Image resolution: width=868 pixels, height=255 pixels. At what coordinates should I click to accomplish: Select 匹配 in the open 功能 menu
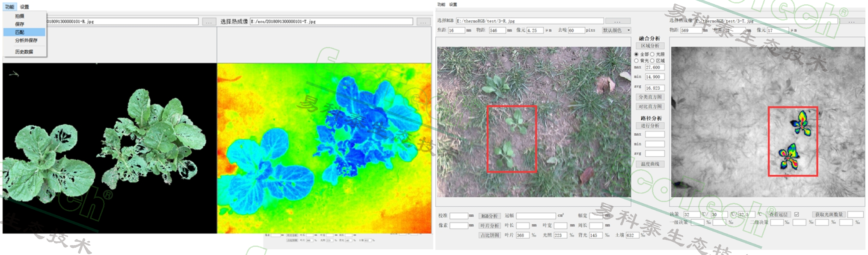point(20,32)
